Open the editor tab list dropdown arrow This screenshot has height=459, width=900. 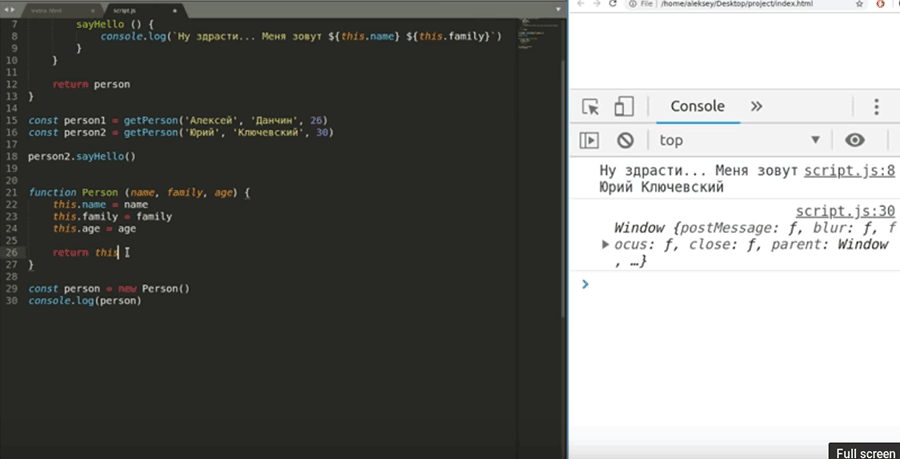pos(558,10)
